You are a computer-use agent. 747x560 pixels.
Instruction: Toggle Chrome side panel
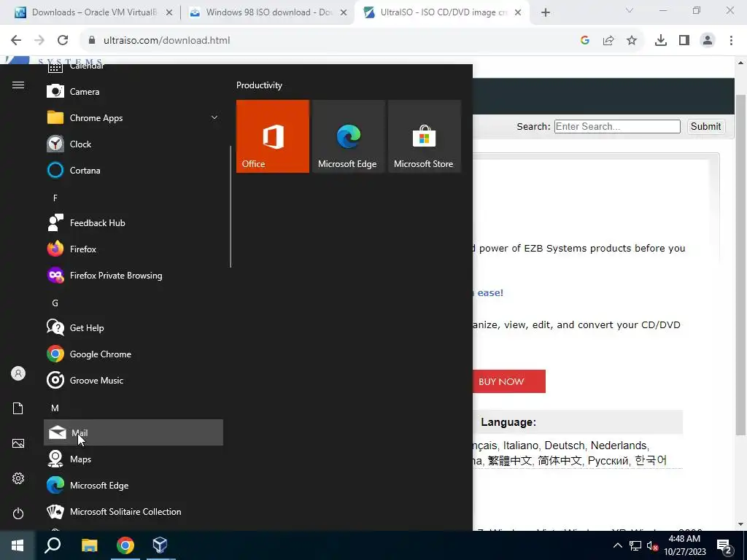(x=684, y=41)
